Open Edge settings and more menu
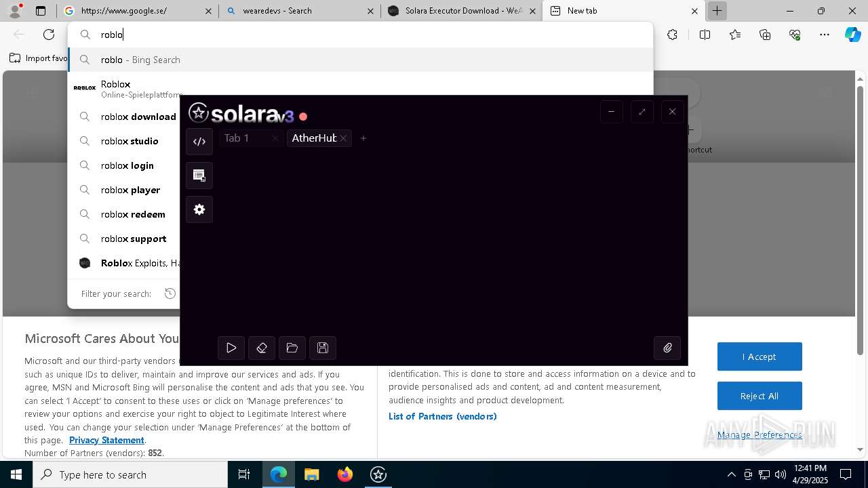Image resolution: width=868 pixels, height=488 pixels. (825, 35)
